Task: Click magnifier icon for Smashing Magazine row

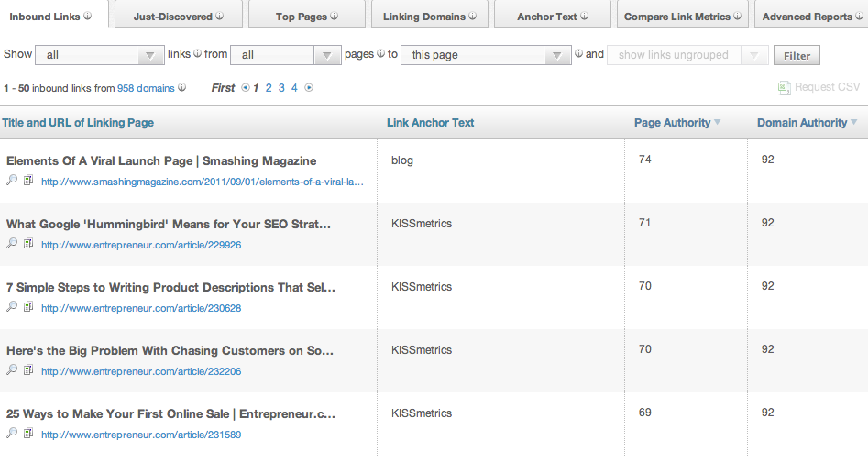Action: click(x=12, y=180)
